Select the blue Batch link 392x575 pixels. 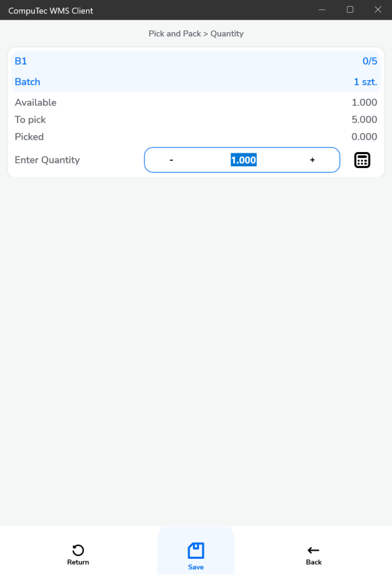point(27,81)
